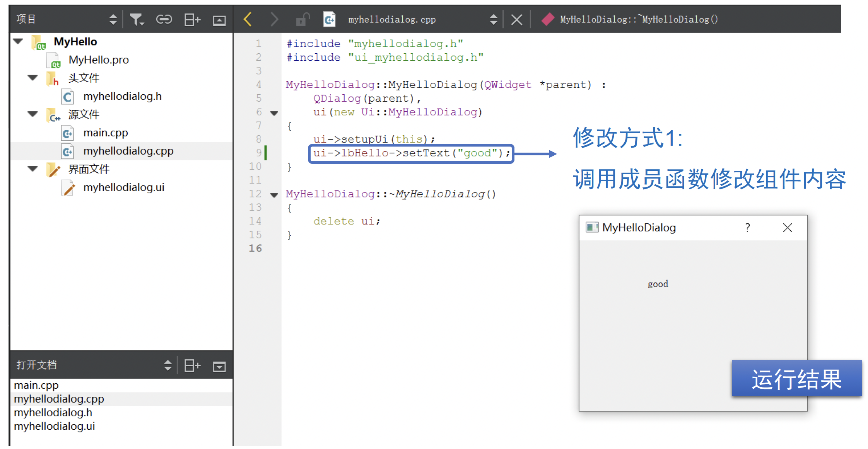Select myhellodialog.cpp in the project tree
Screen dimensions: 868x449
click(x=128, y=151)
